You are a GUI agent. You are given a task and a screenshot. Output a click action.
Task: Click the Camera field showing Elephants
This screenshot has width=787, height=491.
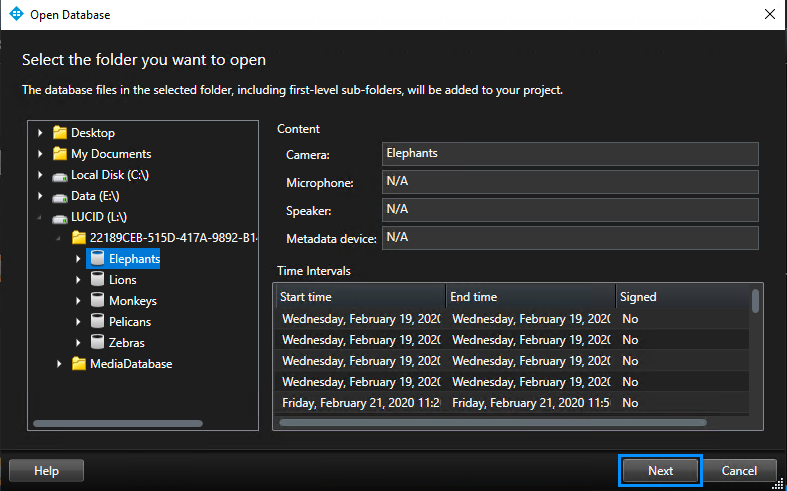(x=570, y=154)
